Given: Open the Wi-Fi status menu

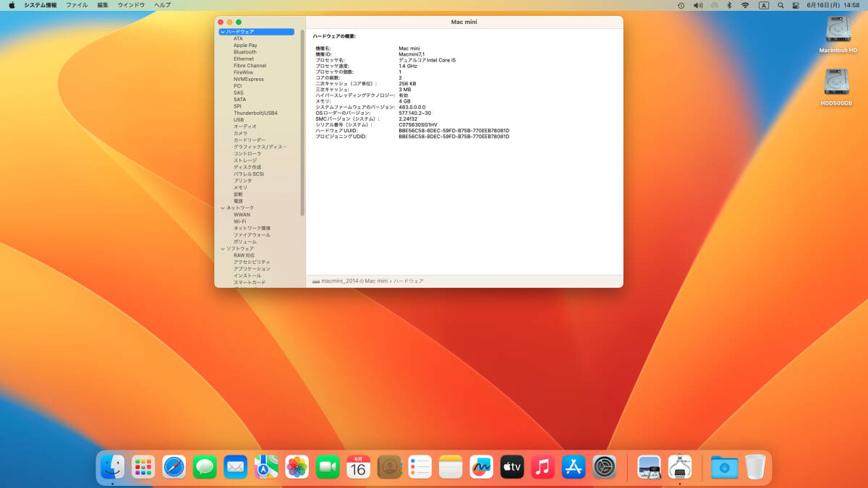Looking at the screenshot, I should coord(745,5).
